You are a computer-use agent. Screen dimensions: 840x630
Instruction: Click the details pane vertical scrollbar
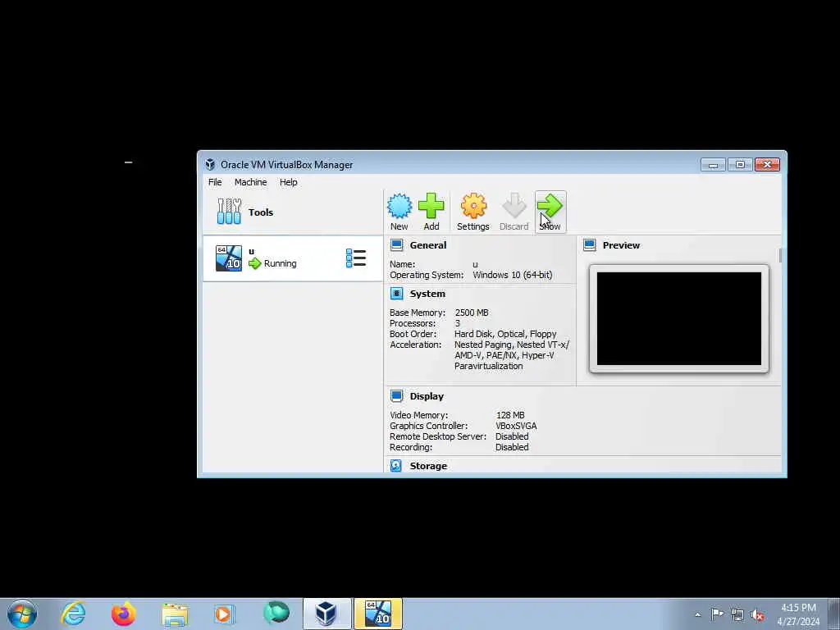point(780,256)
